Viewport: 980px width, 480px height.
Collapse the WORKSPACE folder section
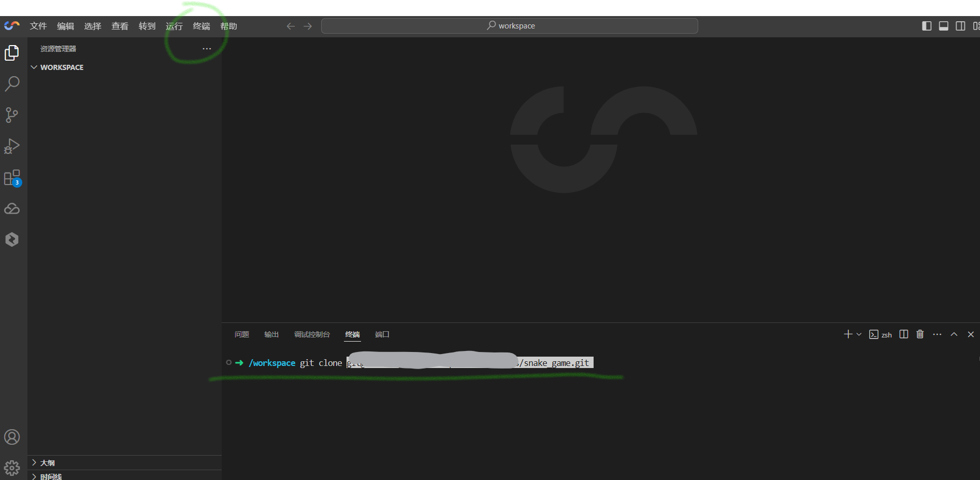(x=124, y=67)
